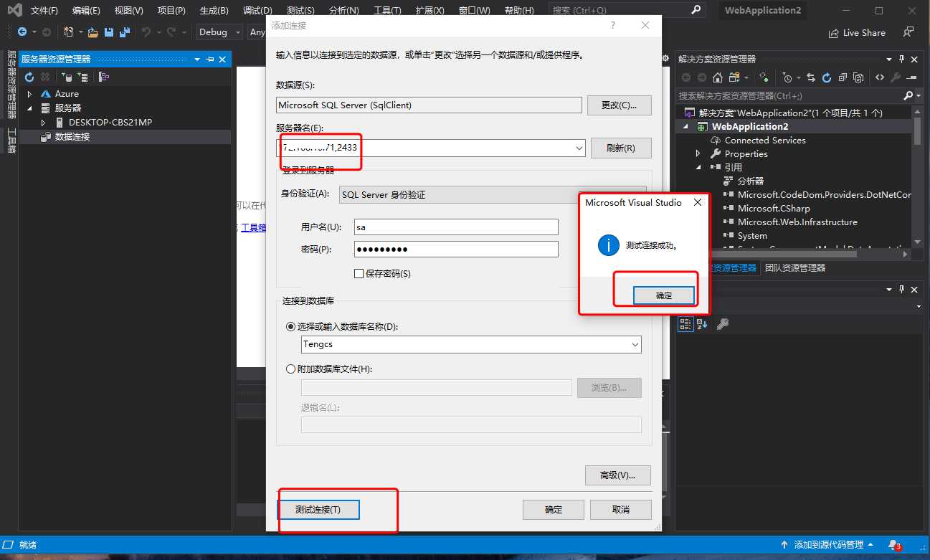
Task: Select the 附加数据库文件 radio button
Action: [290, 369]
